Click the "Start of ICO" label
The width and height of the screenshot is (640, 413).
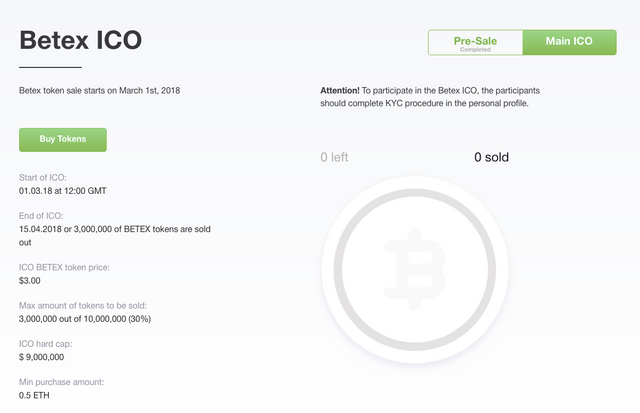tap(42, 177)
